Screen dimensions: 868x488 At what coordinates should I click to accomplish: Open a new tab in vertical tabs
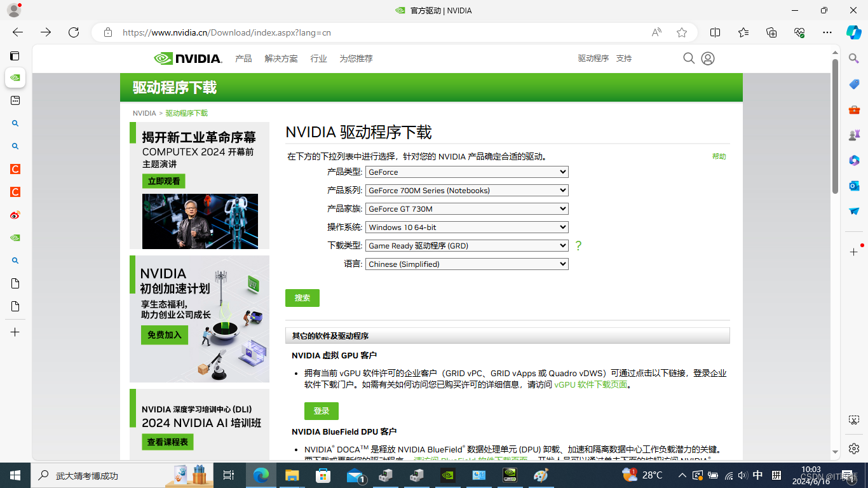click(15, 332)
